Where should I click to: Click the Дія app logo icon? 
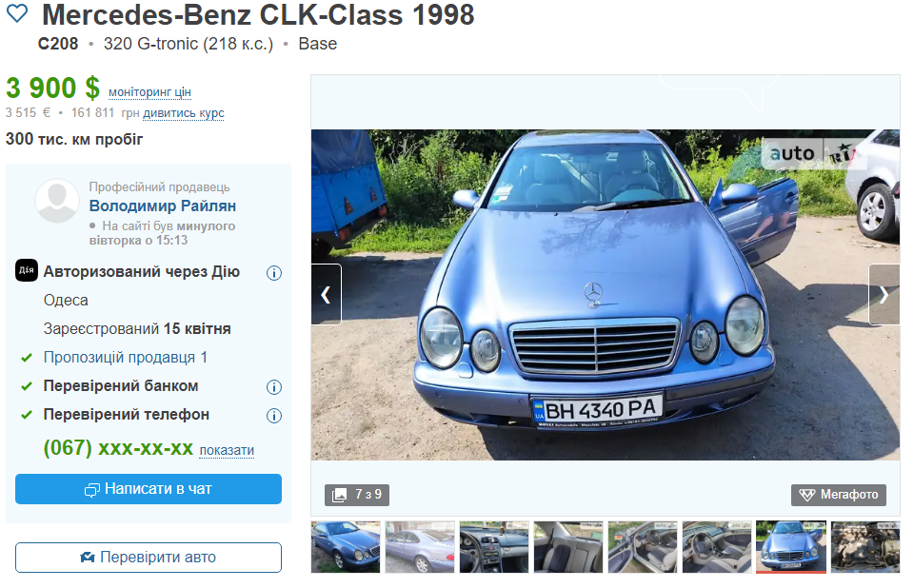(x=27, y=270)
